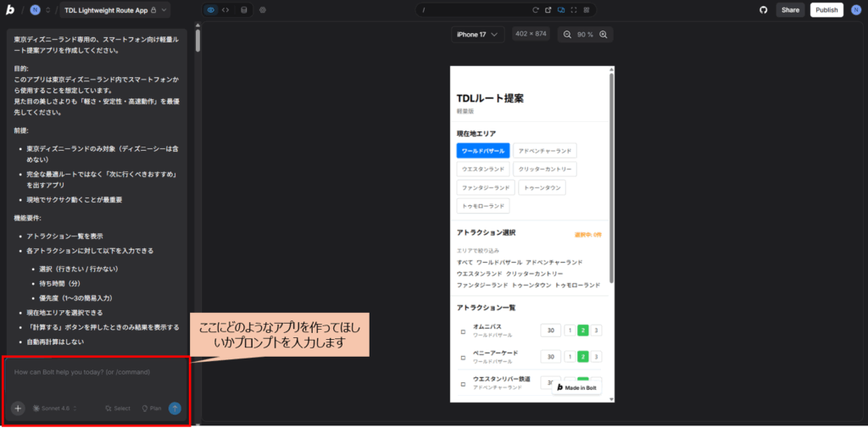Filter attractions by すべて
Screen dimensions: 868x428
click(465, 262)
